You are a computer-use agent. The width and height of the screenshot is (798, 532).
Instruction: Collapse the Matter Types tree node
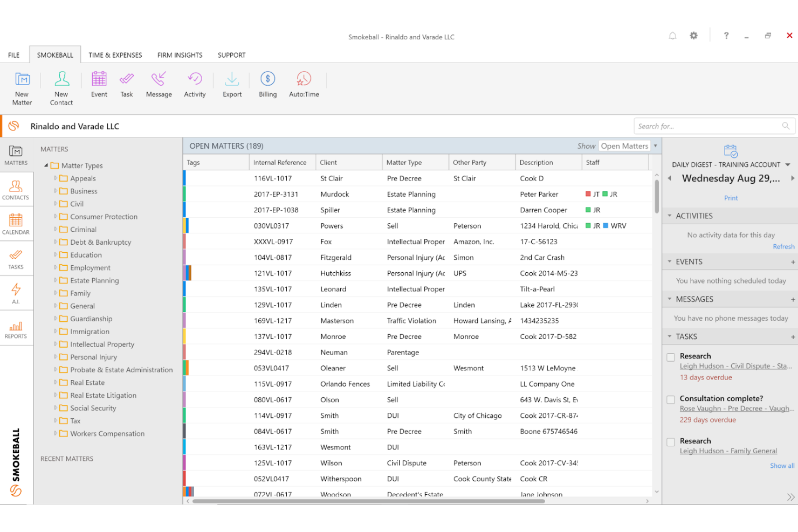[46, 165]
